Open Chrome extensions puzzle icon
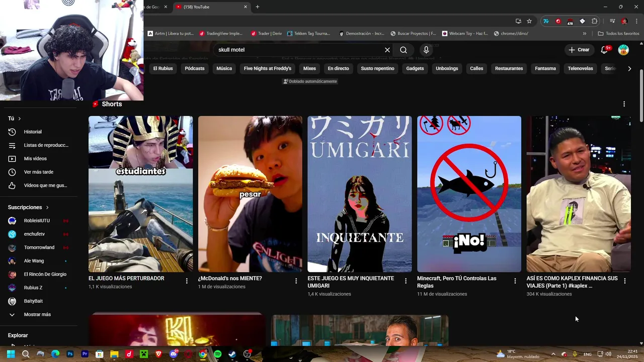 coord(595,21)
